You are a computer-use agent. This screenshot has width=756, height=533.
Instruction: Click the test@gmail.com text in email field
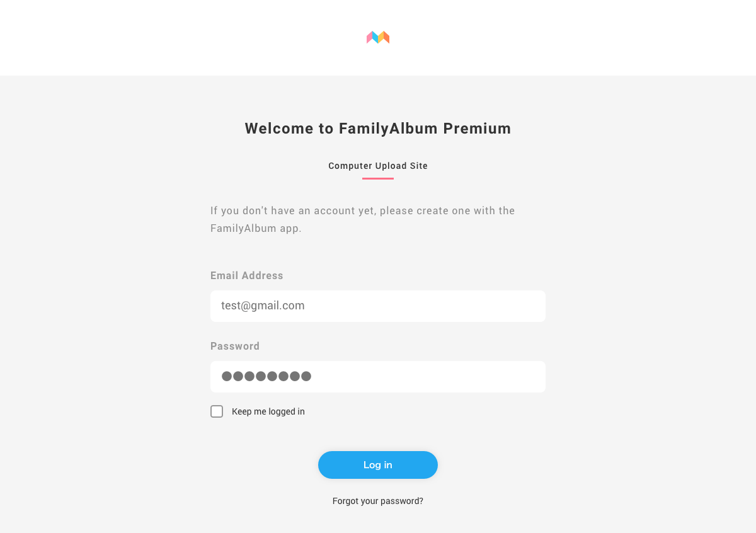click(263, 306)
